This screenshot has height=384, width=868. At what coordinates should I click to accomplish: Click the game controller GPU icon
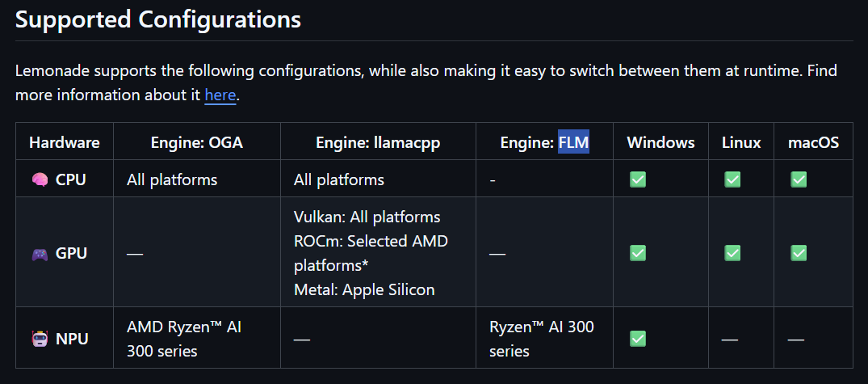pos(40,254)
